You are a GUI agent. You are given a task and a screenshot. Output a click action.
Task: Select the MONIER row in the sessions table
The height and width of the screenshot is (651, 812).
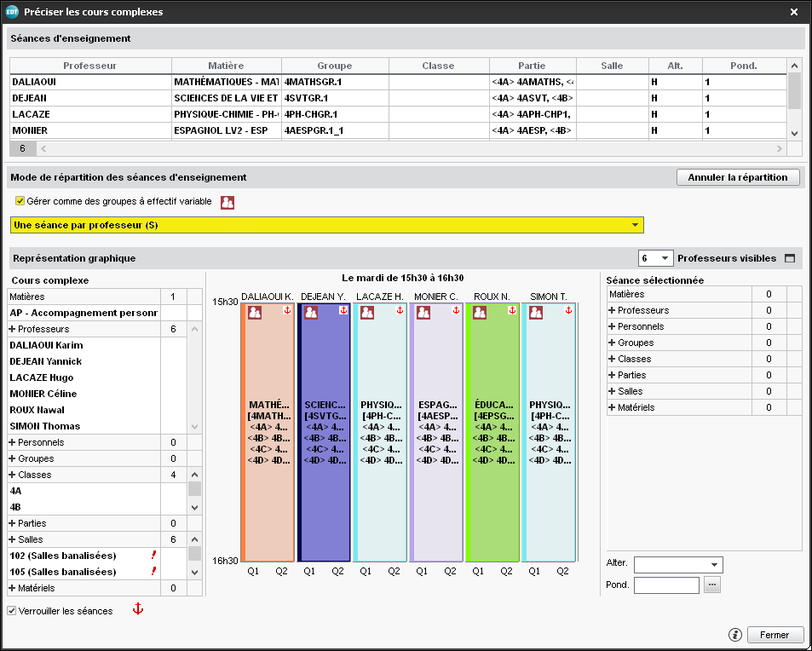coord(398,130)
